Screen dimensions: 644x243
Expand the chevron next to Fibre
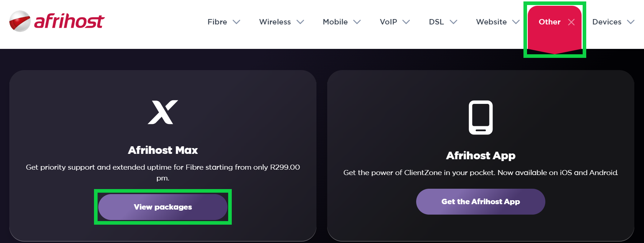[236, 22]
